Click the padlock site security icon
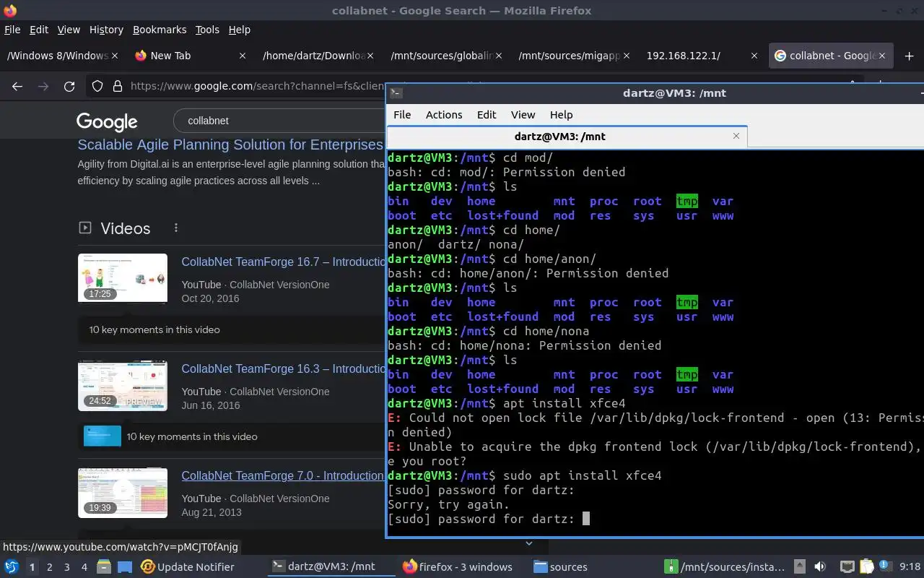 (118, 86)
